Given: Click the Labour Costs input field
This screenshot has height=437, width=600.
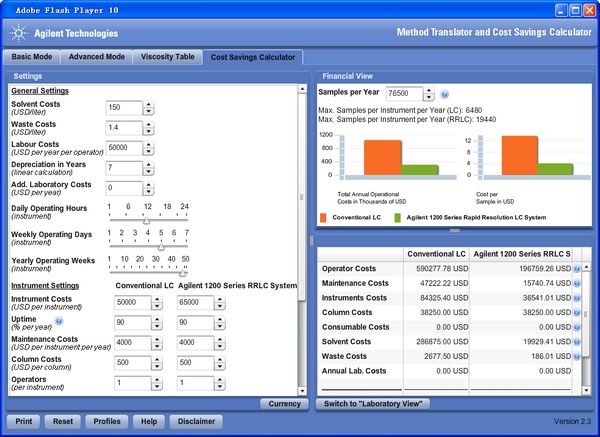Looking at the screenshot, I should 124,148.
